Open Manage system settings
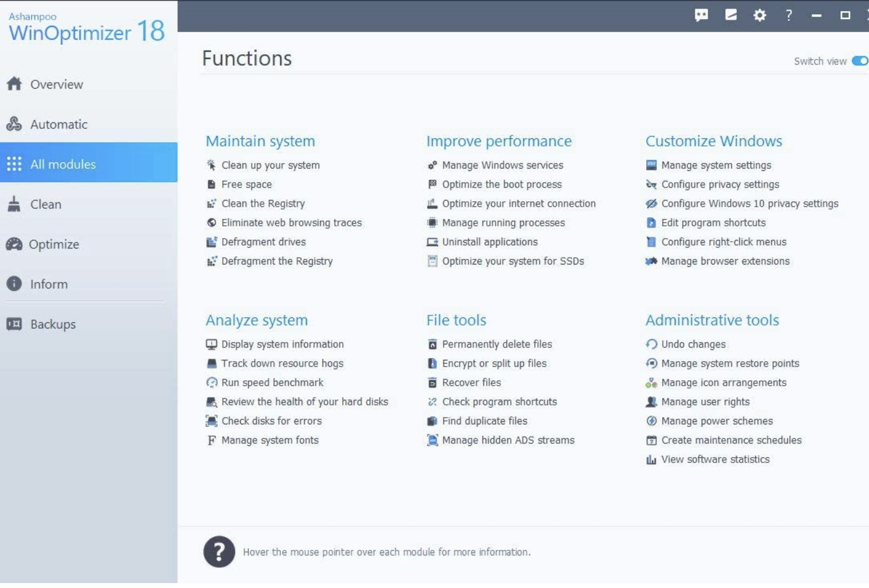The height and width of the screenshot is (588, 869). pos(716,165)
